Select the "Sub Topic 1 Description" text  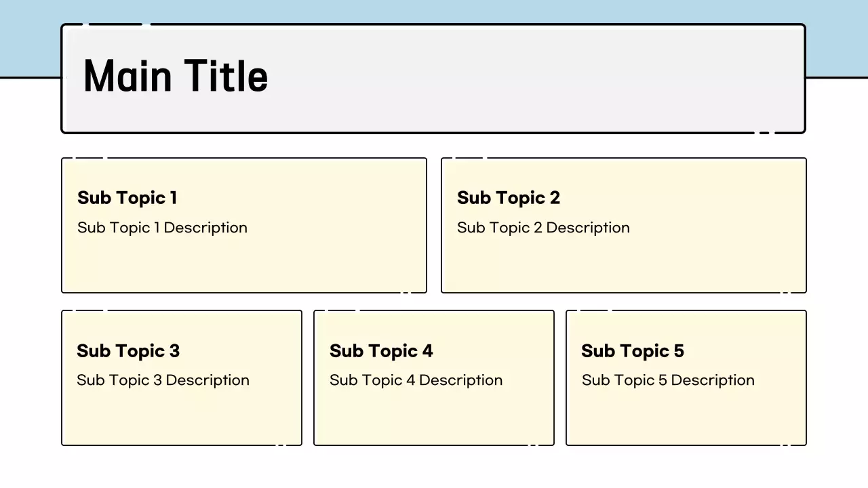click(162, 228)
